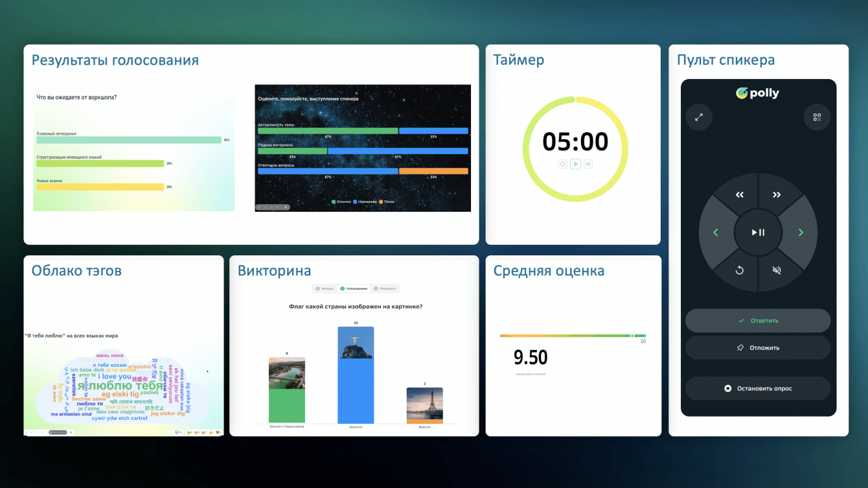Click the Новые знания yellow bar
This screenshot has height=488, width=868.
click(x=100, y=187)
